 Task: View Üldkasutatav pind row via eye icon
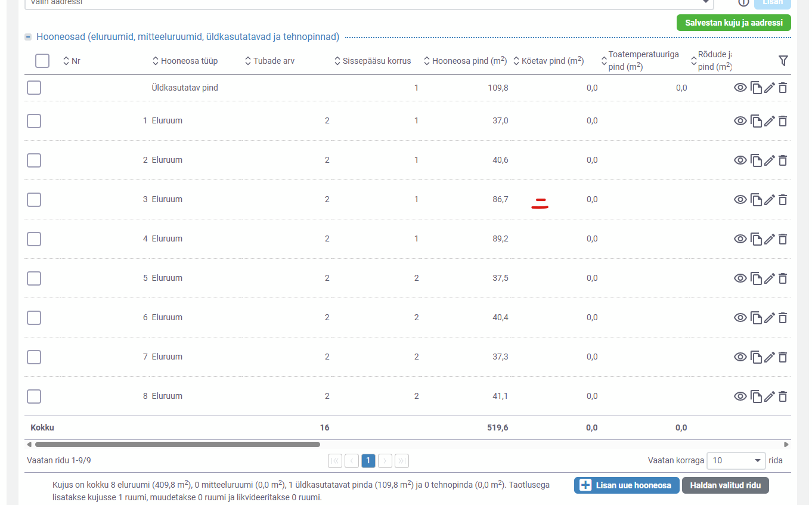coord(740,88)
